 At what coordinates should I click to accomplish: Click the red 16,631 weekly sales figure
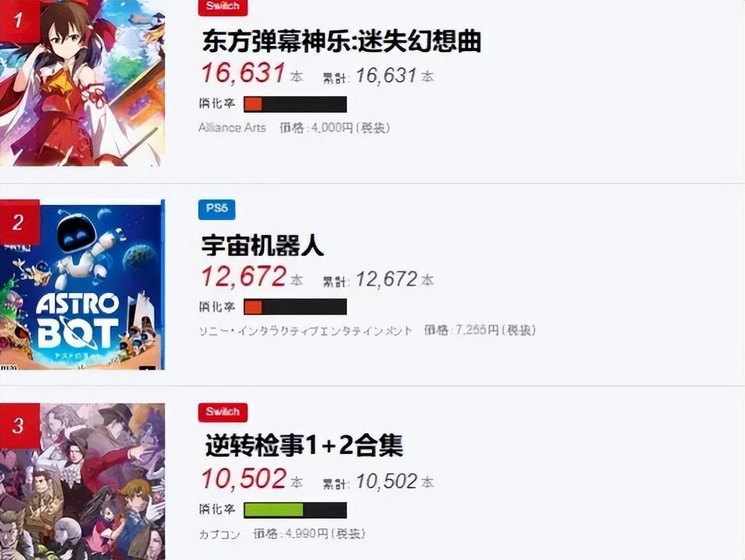[244, 74]
